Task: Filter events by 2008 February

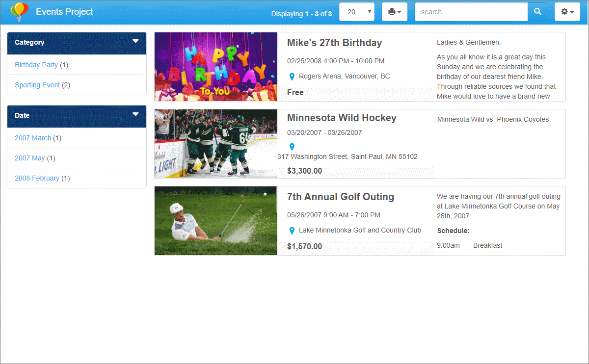Action: (37, 178)
